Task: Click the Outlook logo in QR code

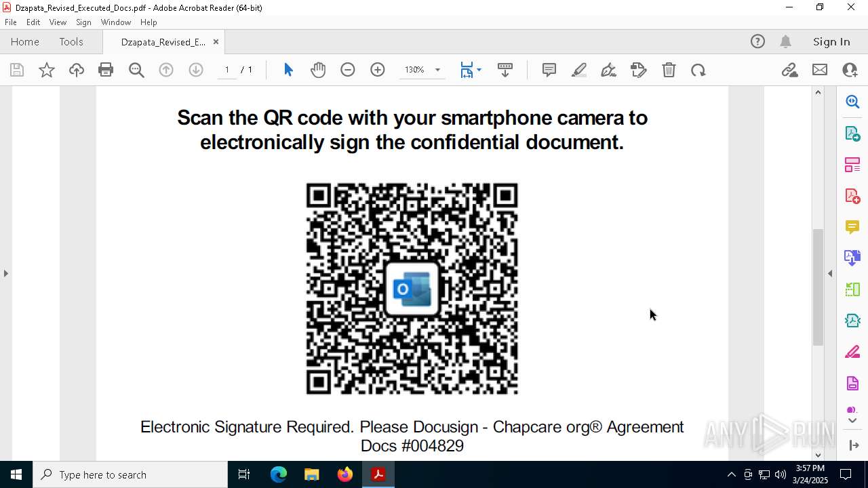Action: point(412,289)
